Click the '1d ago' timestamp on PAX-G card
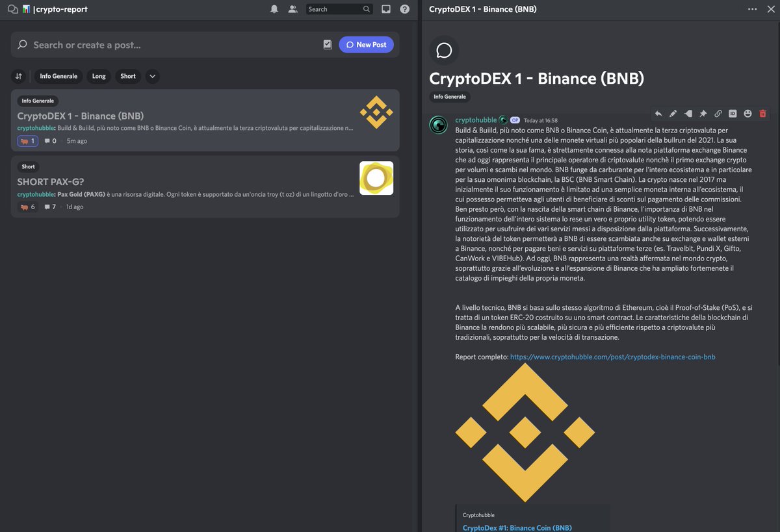The image size is (780, 532). (x=75, y=207)
